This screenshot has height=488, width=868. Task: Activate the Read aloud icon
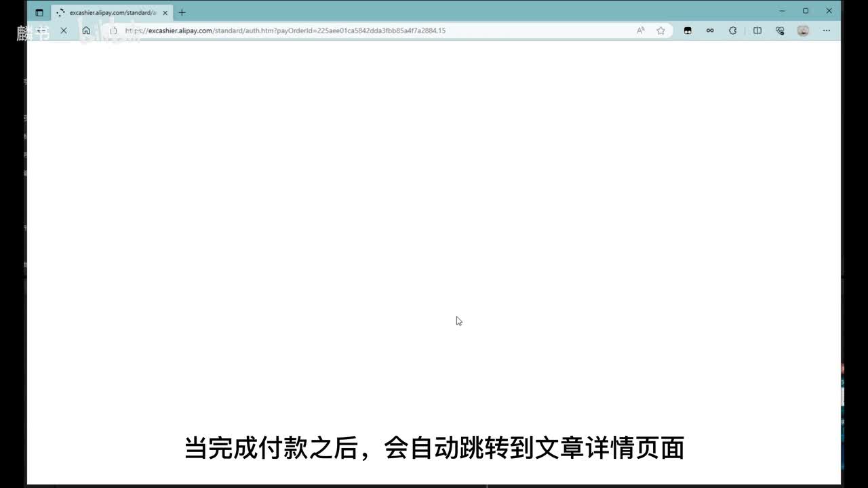pos(640,30)
